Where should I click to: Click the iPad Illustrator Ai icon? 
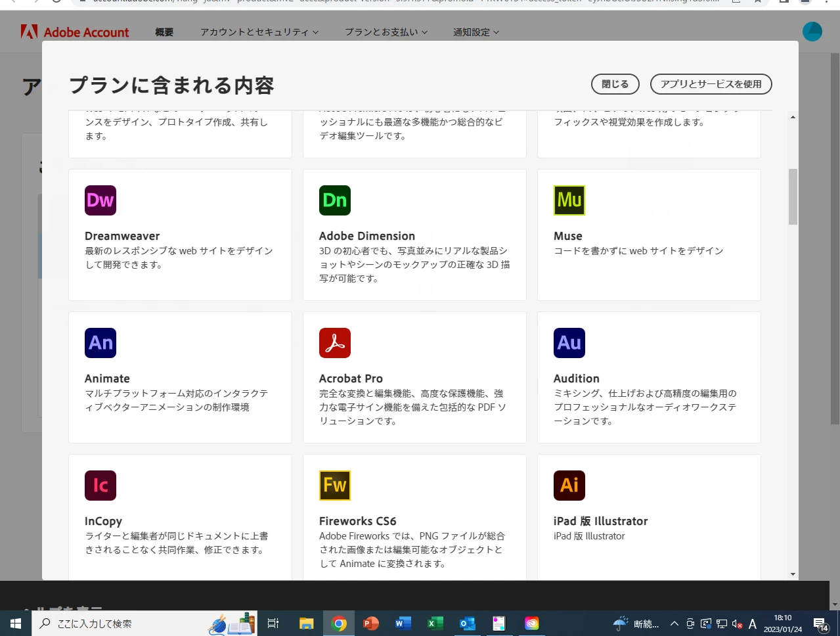[x=569, y=486]
